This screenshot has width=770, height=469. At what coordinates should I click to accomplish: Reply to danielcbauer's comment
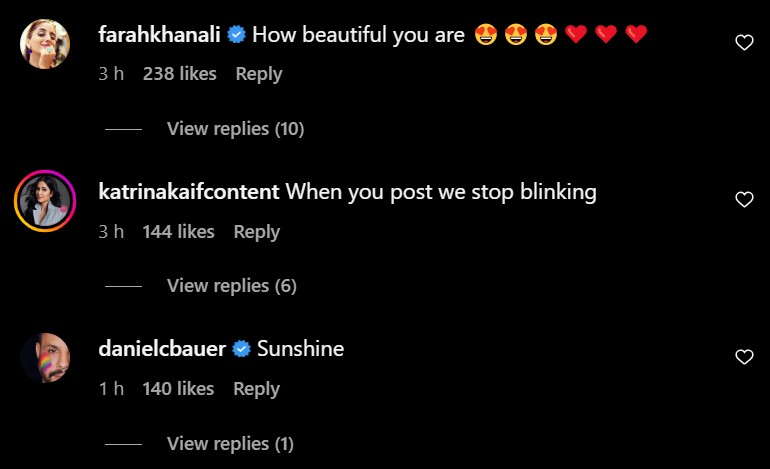point(256,389)
